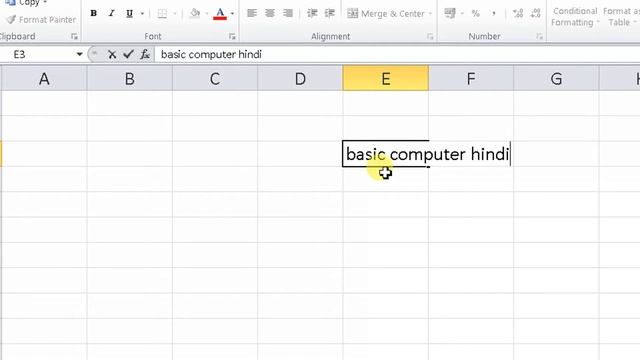The width and height of the screenshot is (640, 360).
Task: Center align the text
Action: 270,13
